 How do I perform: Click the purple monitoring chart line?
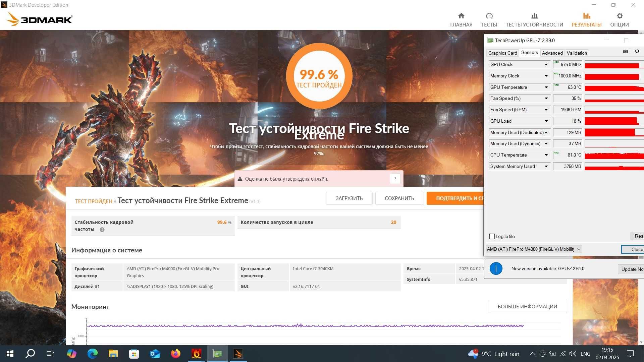coord(305,325)
